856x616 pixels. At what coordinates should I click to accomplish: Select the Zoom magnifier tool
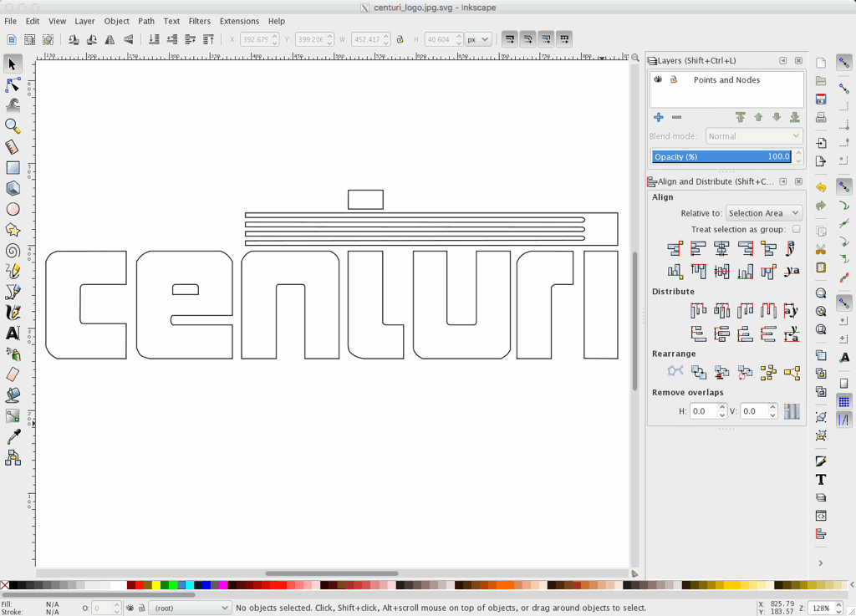13,126
